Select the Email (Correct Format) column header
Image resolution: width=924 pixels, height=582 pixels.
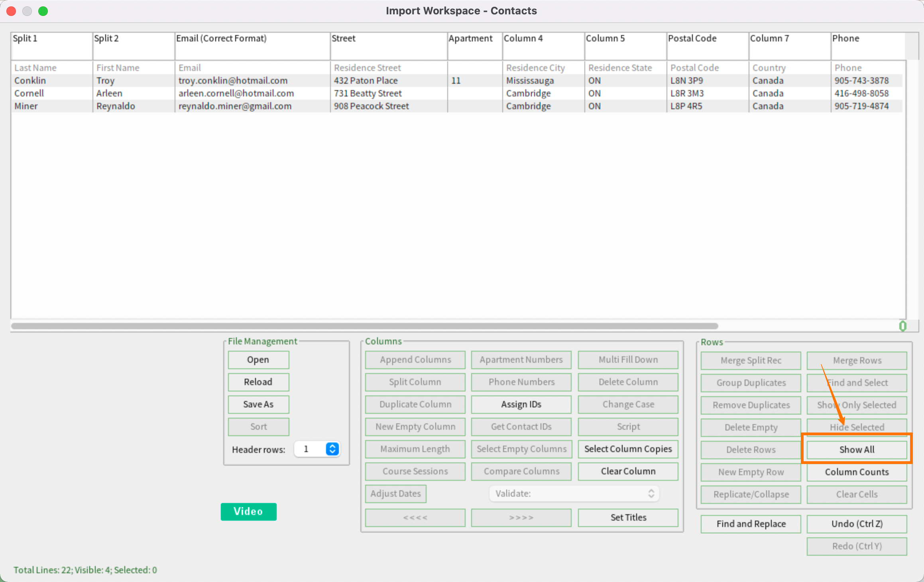252,46
